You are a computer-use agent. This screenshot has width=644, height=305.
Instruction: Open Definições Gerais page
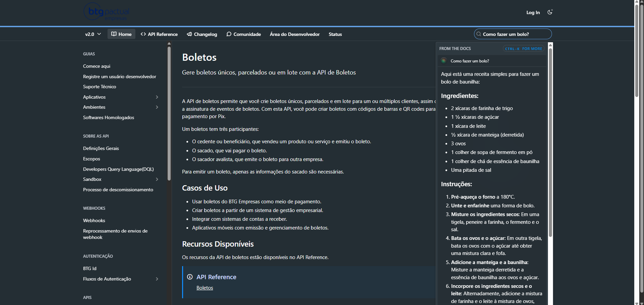tap(101, 148)
